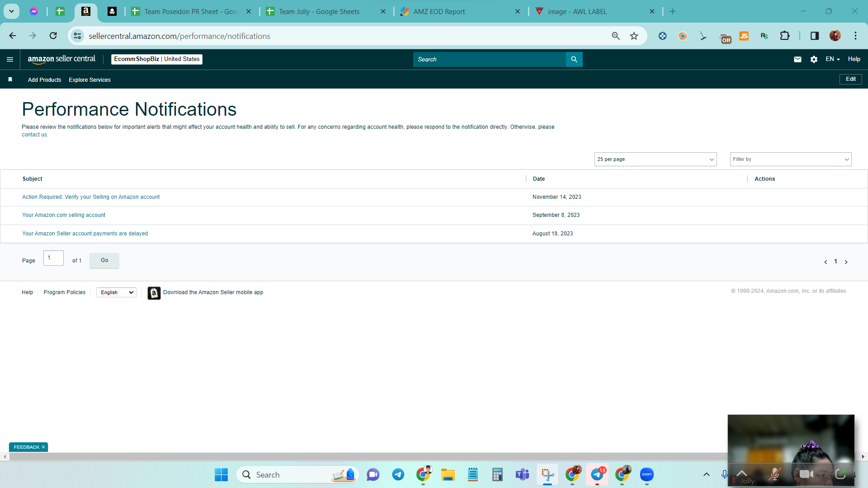Click the Seller Central search input field

(490, 59)
